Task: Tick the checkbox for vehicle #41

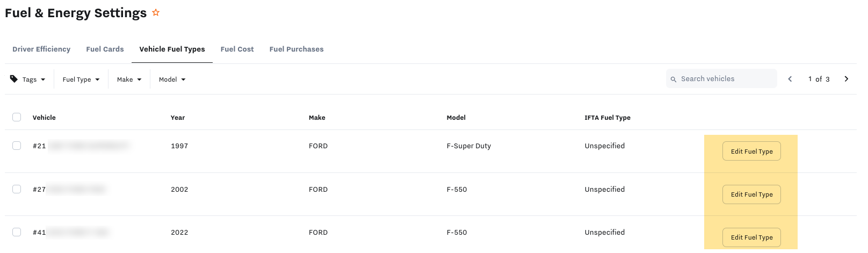Action: (x=17, y=232)
